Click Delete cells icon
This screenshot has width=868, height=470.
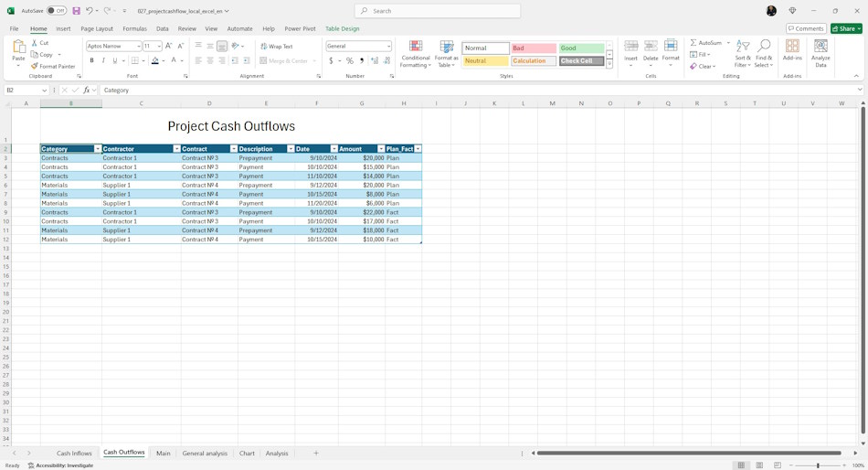pyautogui.click(x=651, y=46)
